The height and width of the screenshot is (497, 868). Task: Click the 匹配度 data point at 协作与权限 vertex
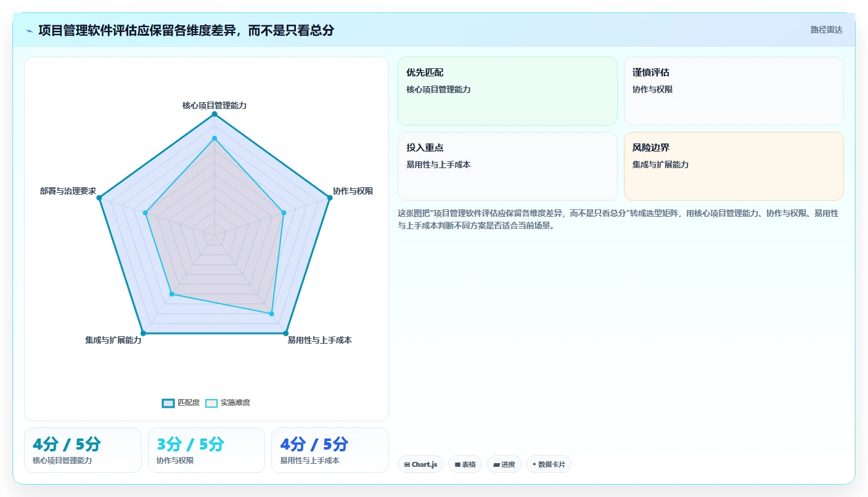(329, 198)
